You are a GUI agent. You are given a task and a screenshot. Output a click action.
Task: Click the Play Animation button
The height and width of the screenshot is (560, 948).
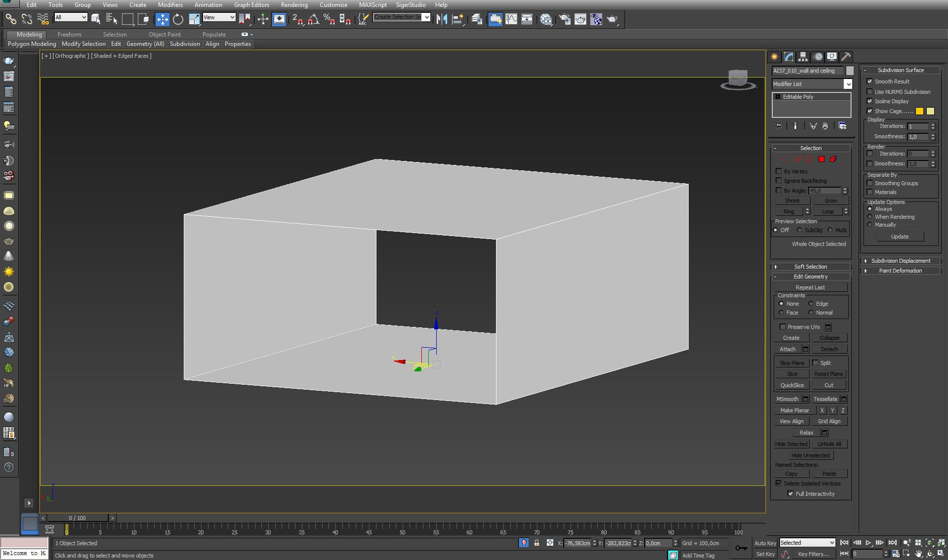coord(868,543)
